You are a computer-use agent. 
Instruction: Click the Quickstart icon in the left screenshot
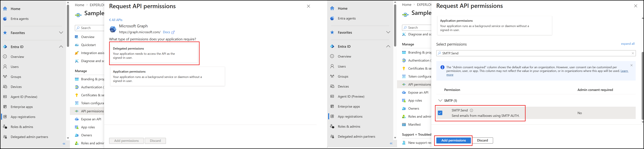click(77, 45)
